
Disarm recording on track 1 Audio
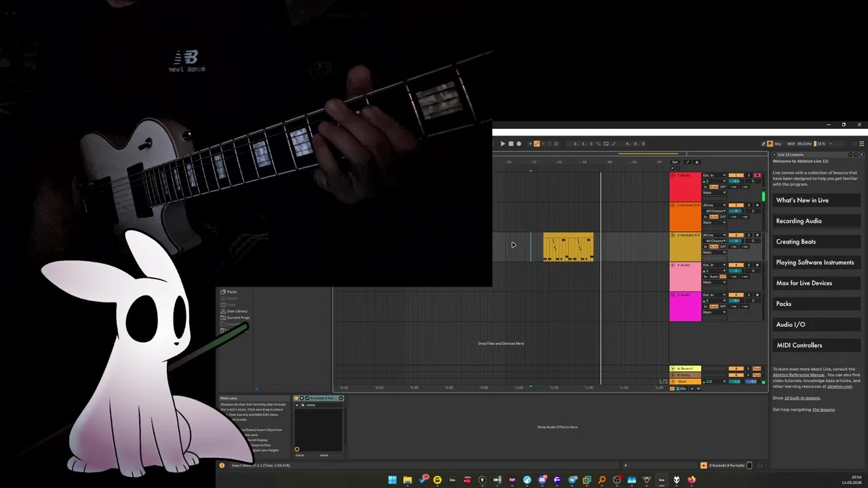[757, 176]
